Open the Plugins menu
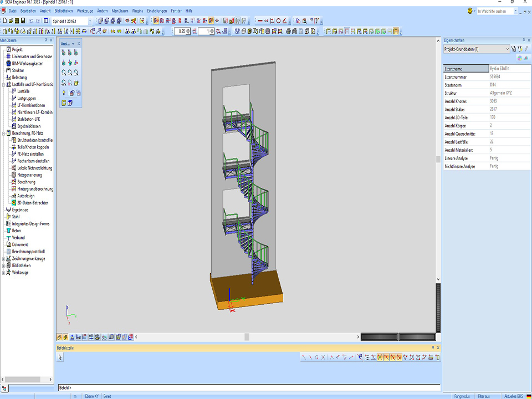 point(137,11)
